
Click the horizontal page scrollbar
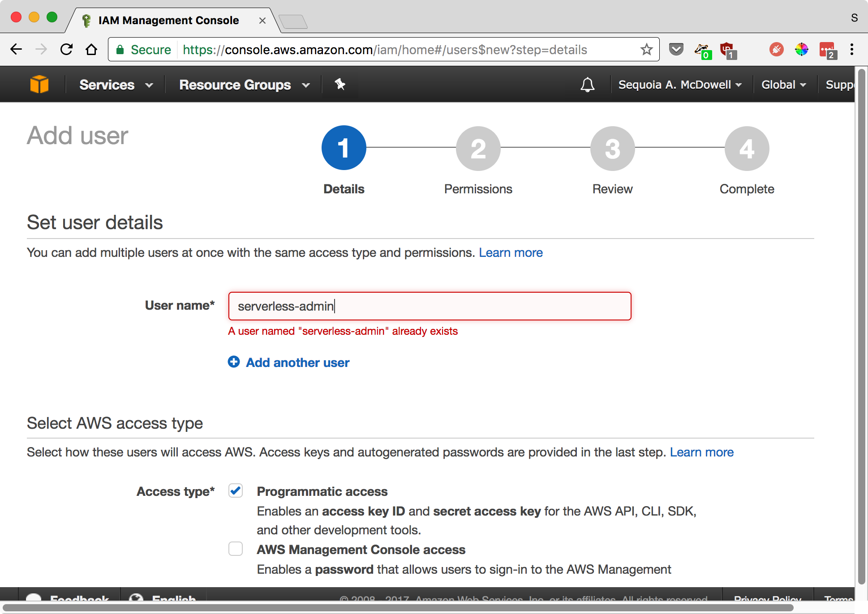(x=399, y=608)
